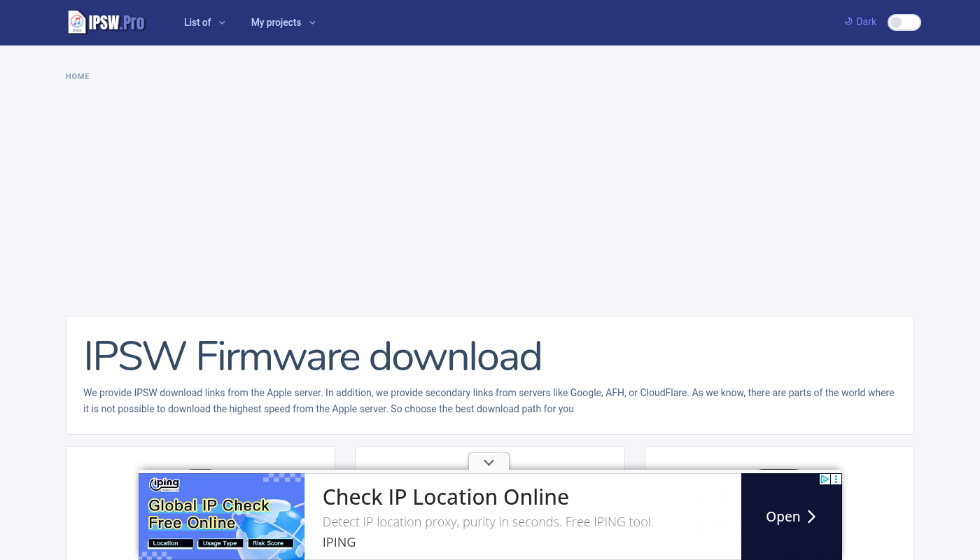Click the moon icon next to Dark
The image size is (980, 560).
click(x=848, y=22)
